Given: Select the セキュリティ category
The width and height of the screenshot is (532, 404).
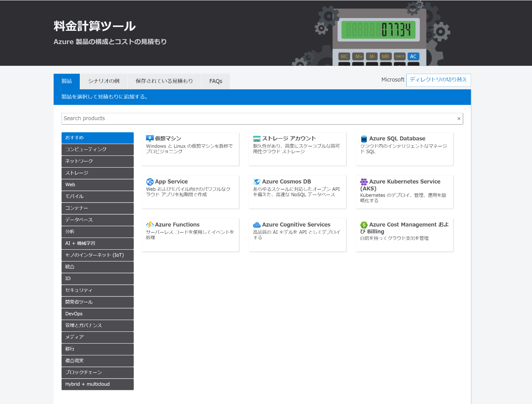Looking at the screenshot, I should (98, 290).
